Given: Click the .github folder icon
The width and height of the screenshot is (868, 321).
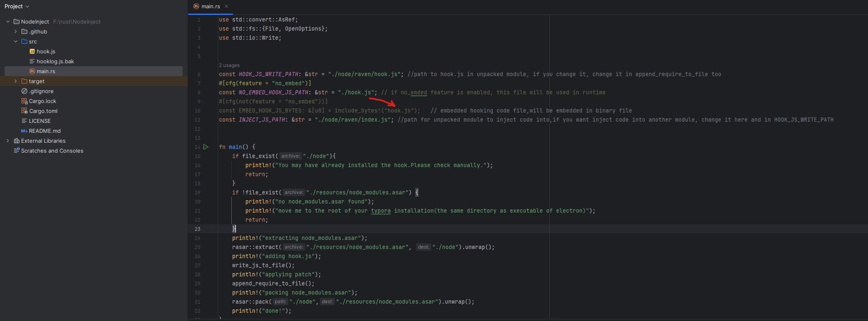Looking at the screenshot, I should (x=24, y=31).
